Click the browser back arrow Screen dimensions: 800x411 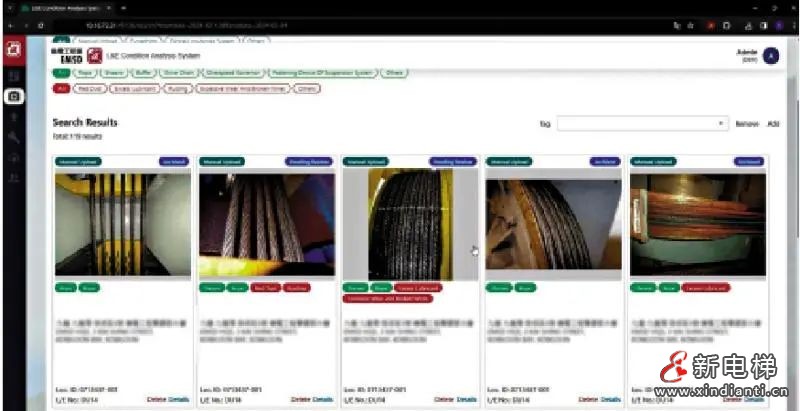click(x=11, y=23)
